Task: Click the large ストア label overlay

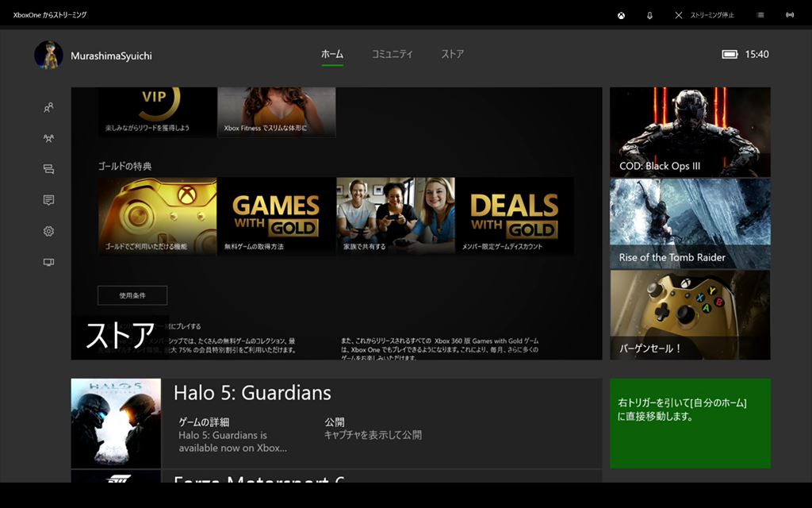Action: [x=121, y=336]
